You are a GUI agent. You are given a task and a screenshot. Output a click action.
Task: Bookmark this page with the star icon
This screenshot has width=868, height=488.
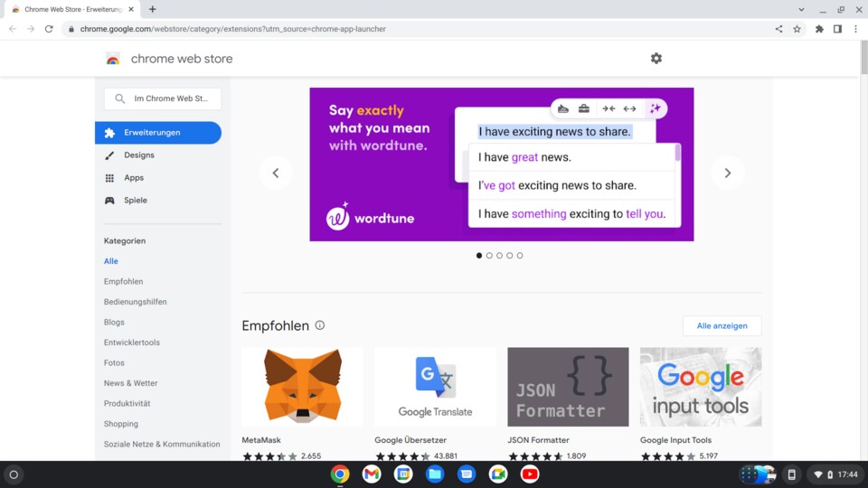(x=797, y=29)
